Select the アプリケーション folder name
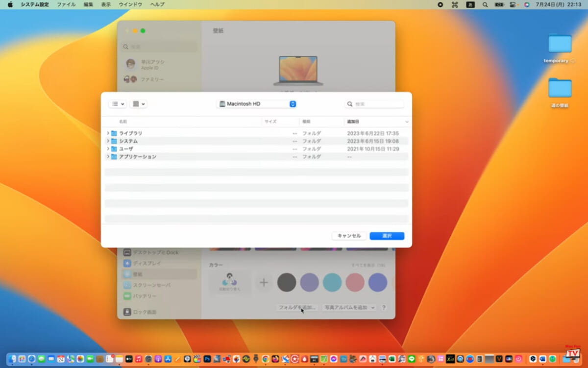588x368 pixels. tap(138, 157)
